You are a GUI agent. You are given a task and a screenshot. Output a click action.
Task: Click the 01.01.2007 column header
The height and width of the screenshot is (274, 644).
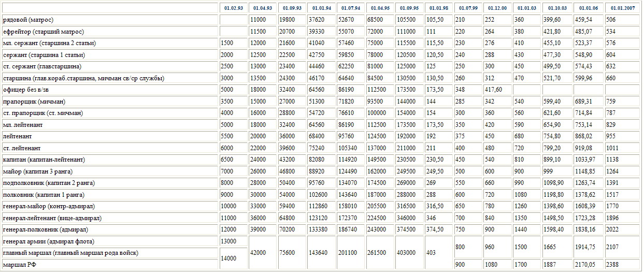[623, 8]
